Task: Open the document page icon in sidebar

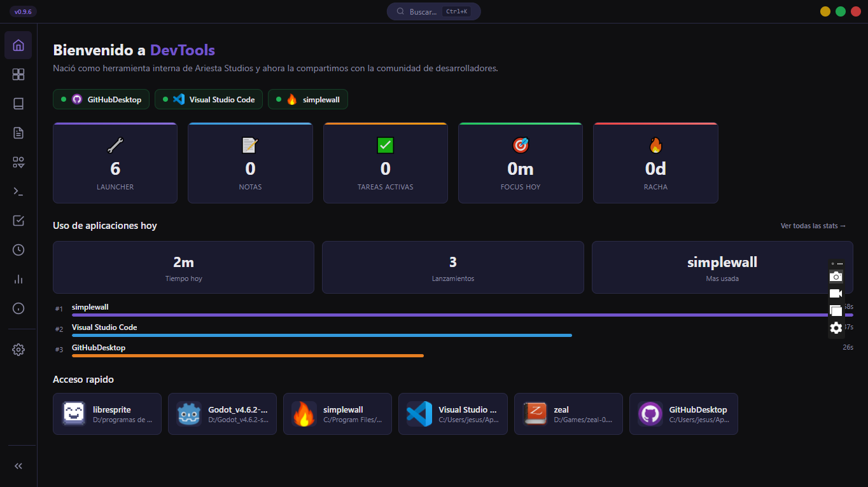Action: coord(18,133)
